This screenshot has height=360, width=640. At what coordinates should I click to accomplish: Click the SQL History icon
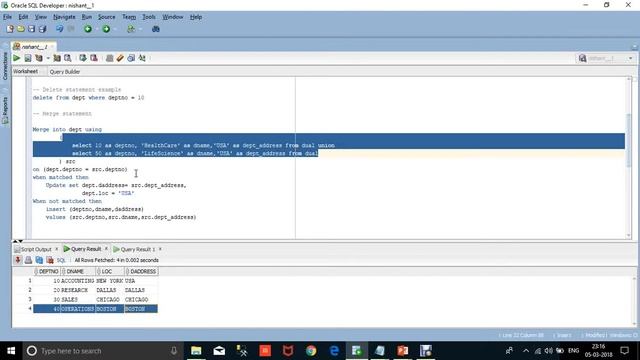[x=131, y=58]
